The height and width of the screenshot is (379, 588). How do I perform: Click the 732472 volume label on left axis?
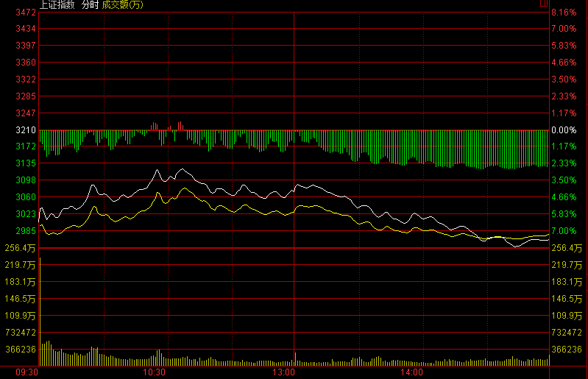click(22, 333)
